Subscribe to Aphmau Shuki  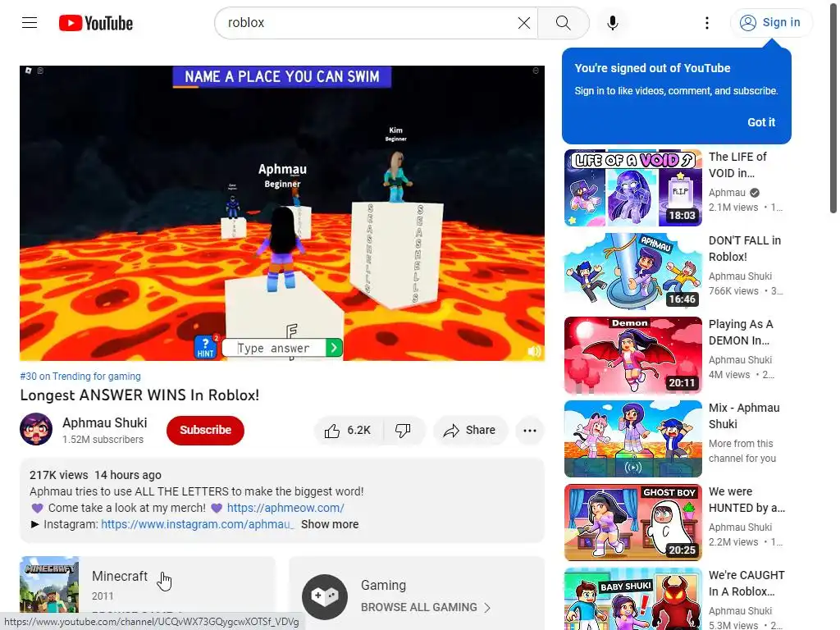205,430
